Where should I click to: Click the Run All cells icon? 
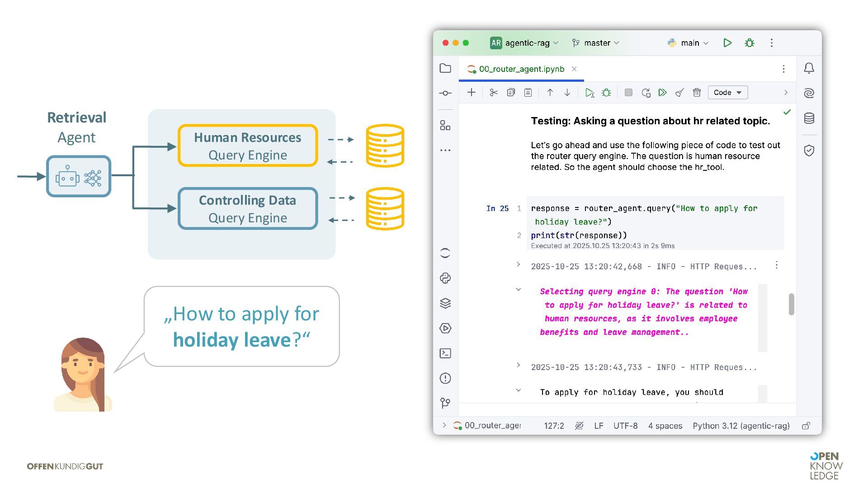662,93
